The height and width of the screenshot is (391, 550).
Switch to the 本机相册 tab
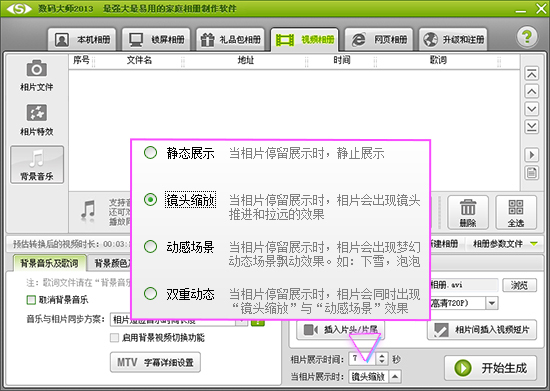coord(82,39)
